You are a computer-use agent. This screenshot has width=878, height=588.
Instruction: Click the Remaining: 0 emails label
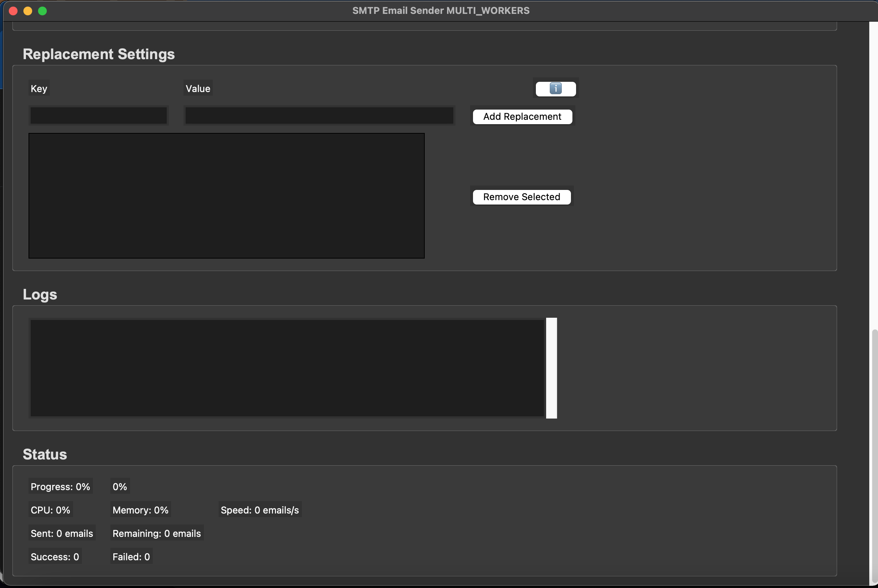pos(156,533)
